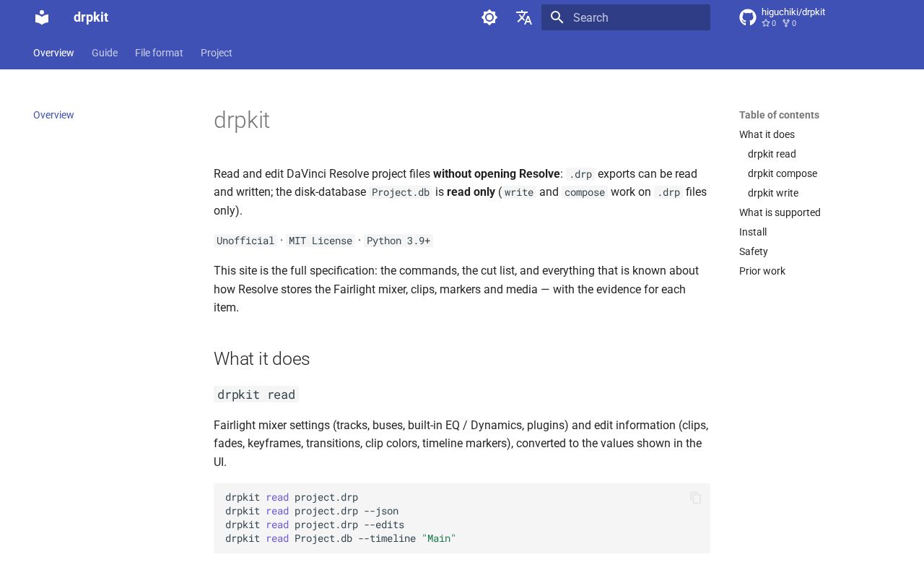
Task: Click the 'Project.db' inline code
Action: (401, 192)
